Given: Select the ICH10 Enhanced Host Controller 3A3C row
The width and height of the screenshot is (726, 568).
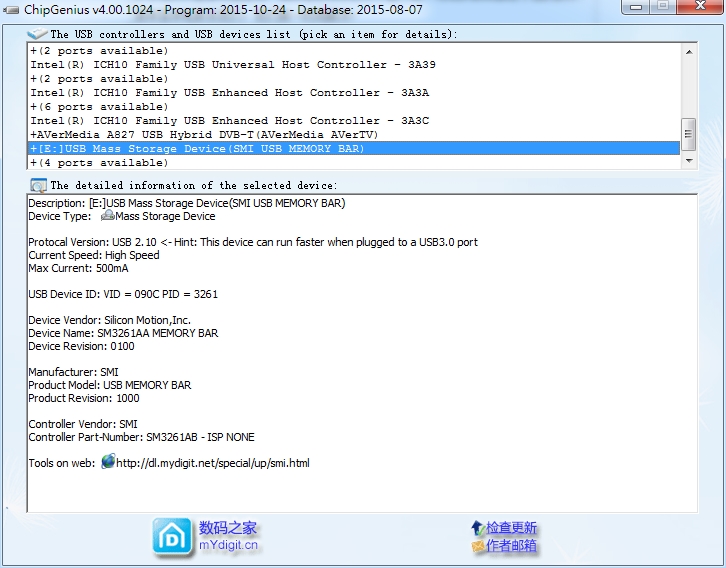Looking at the screenshot, I should [x=354, y=120].
